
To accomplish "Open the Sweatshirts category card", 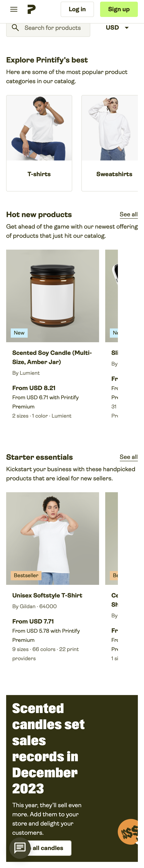I will pos(110,143).
